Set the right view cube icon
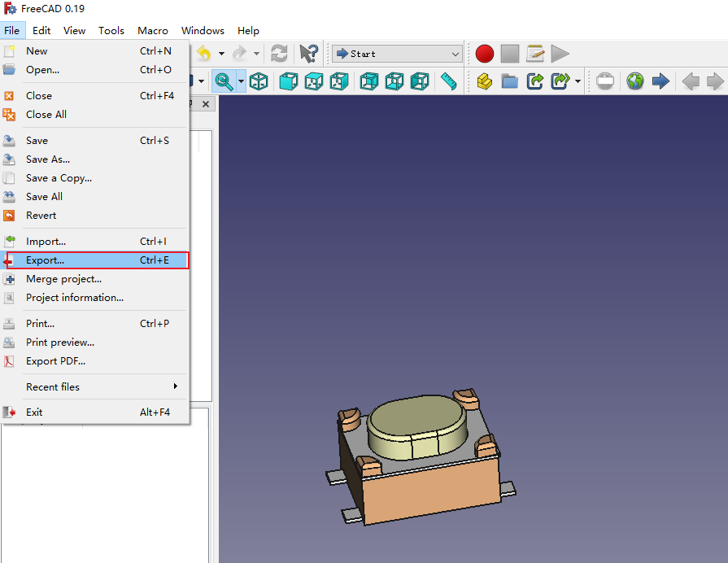Image resolution: width=728 pixels, height=563 pixels. click(x=339, y=81)
